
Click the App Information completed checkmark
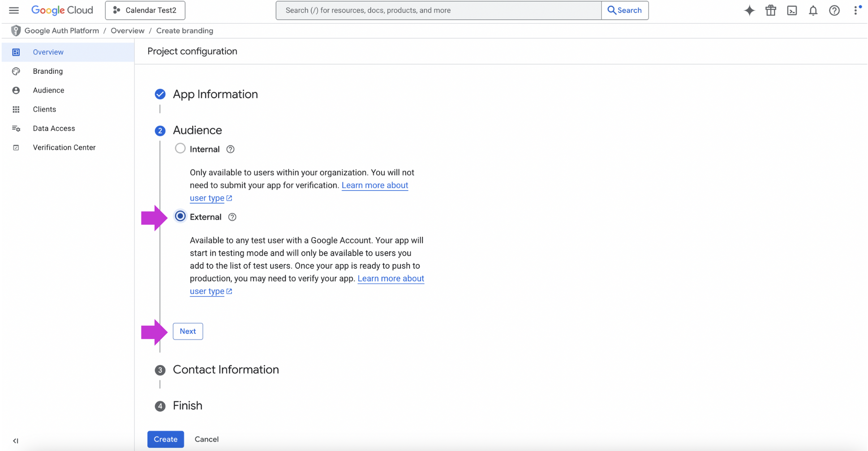(x=160, y=94)
